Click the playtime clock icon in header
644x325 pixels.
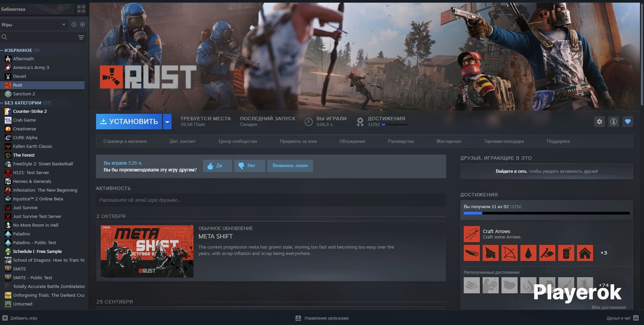[x=308, y=122]
